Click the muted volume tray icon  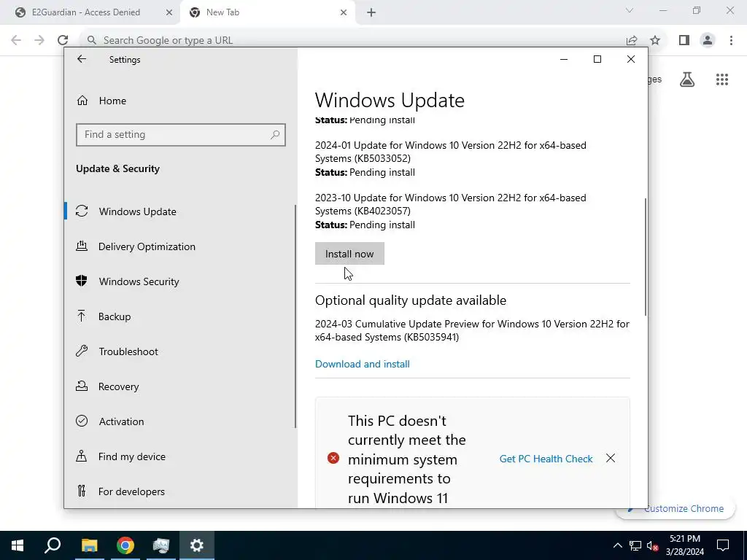point(653,545)
